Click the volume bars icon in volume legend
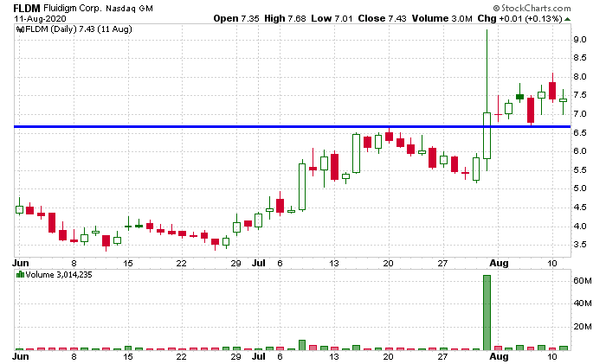The height and width of the screenshot is (364, 606). click(20, 274)
